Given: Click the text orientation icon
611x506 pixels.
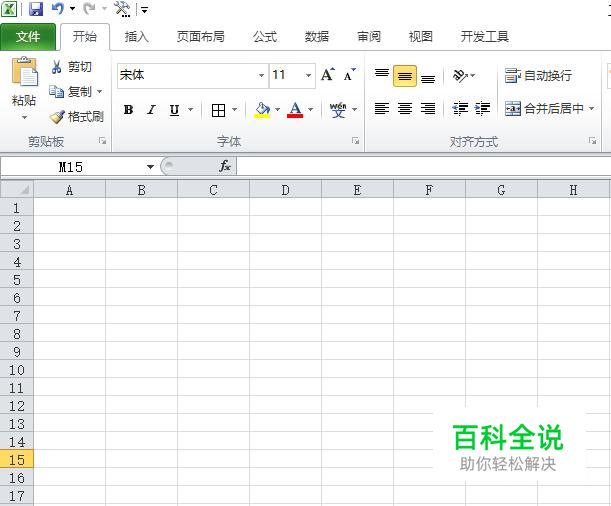Looking at the screenshot, I should (x=460, y=76).
